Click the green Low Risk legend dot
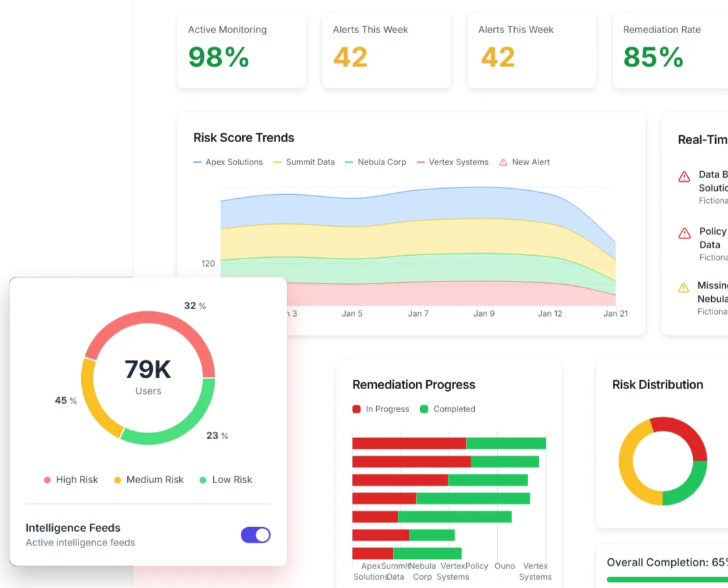This screenshot has height=588, width=728. pyautogui.click(x=203, y=480)
